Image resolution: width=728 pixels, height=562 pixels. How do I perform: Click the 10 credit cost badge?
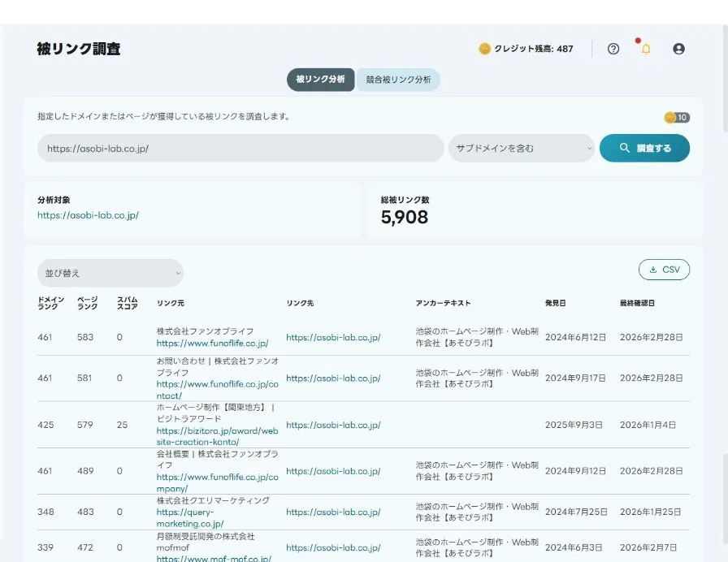pos(677,118)
